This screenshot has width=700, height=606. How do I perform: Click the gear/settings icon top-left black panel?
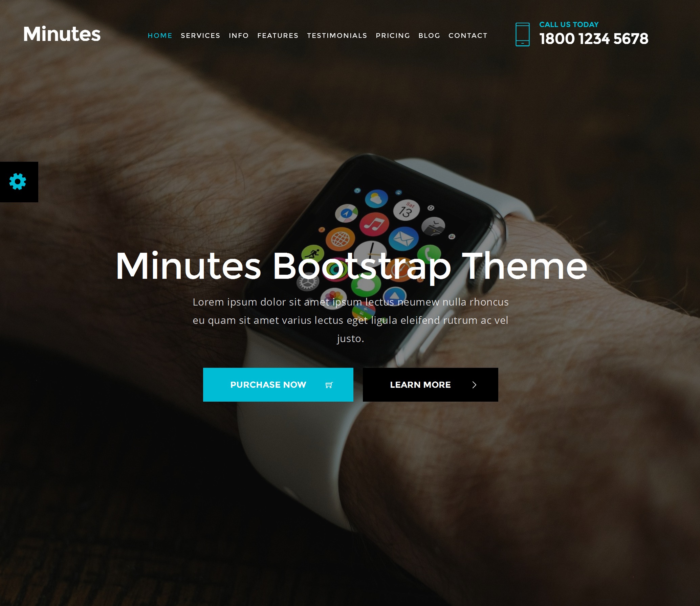click(x=17, y=182)
